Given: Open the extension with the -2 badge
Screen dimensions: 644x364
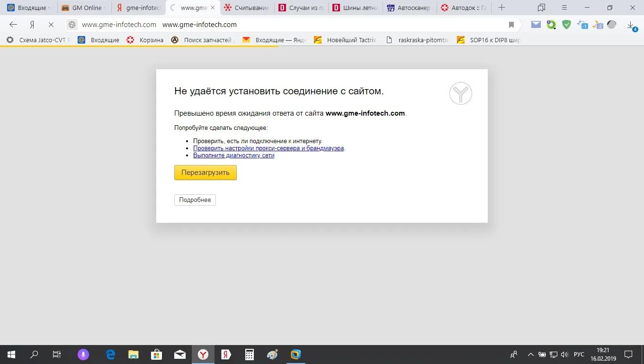Looking at the screenshot, I should (598, 25).
